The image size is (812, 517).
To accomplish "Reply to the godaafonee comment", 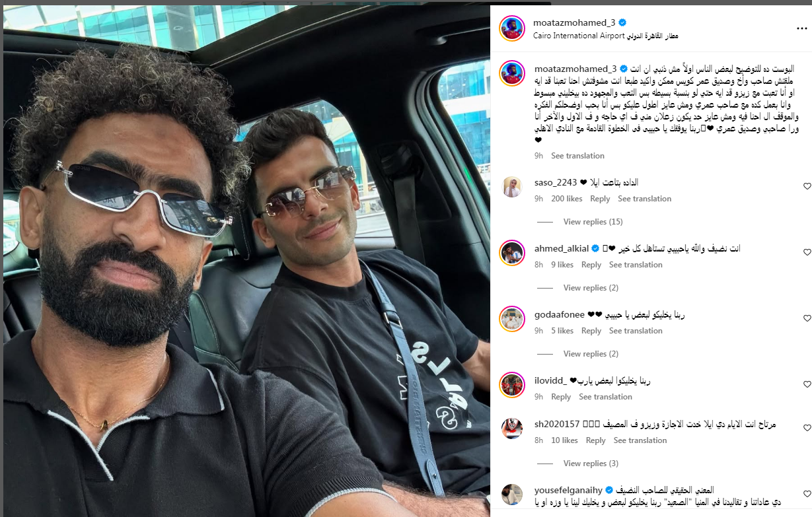I will coord(591,331).
